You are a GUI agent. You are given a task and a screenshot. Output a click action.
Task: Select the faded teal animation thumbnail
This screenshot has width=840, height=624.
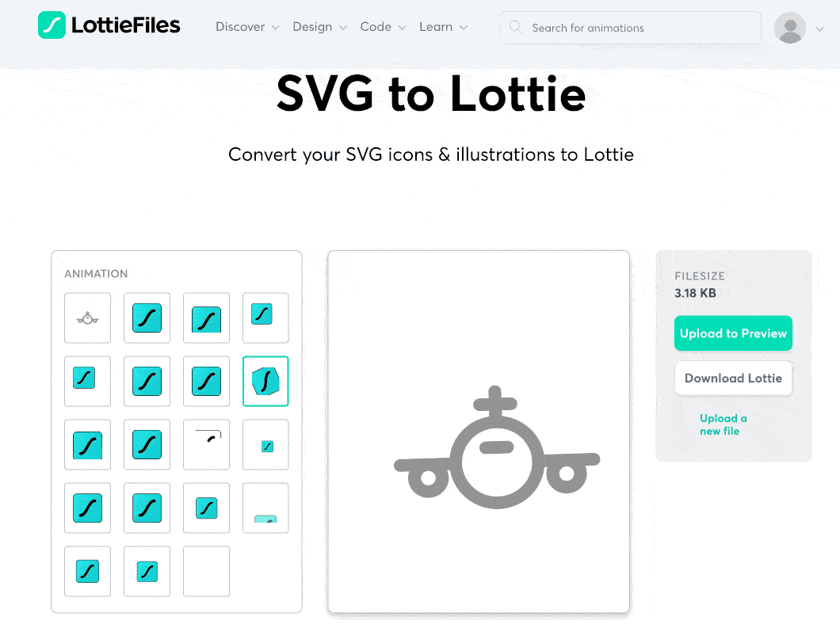265,508
